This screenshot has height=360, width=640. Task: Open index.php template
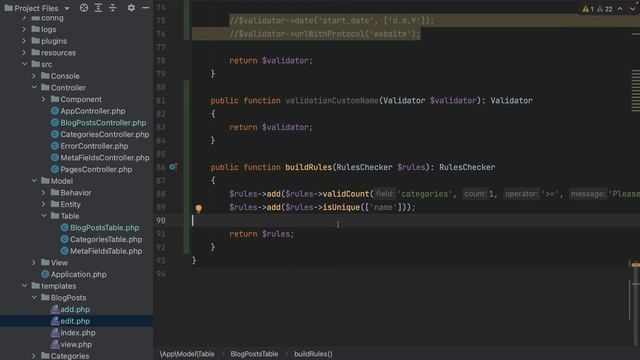[x=78, y=333]
